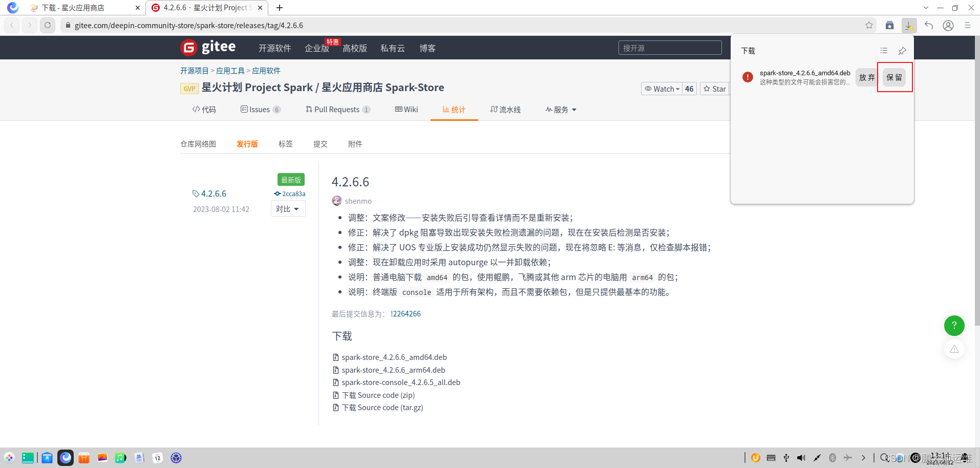
Task: Open the Wiki tab
Action: tap(407, 109)
